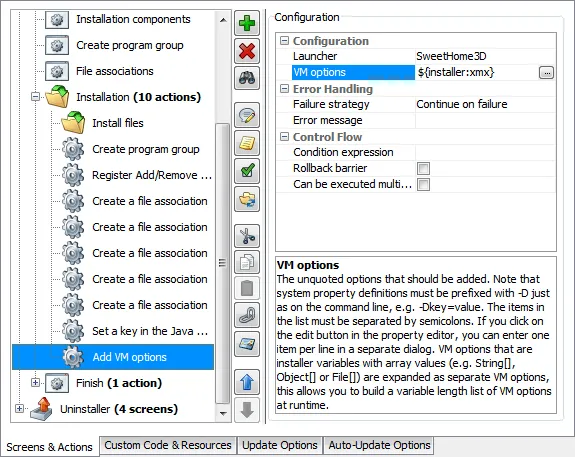The image size is (575, 457).
Task: Click the binoculars search icon
Action: click(247, 78)
